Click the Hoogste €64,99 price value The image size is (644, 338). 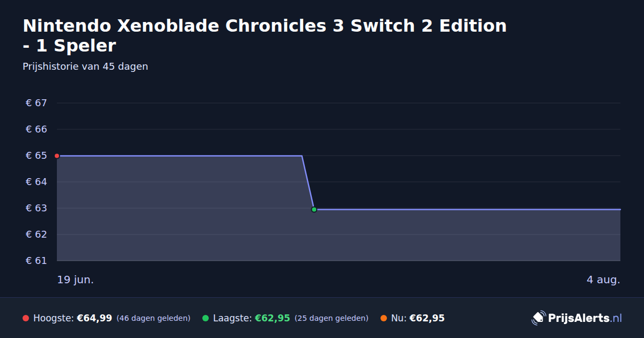coord(94,318)
